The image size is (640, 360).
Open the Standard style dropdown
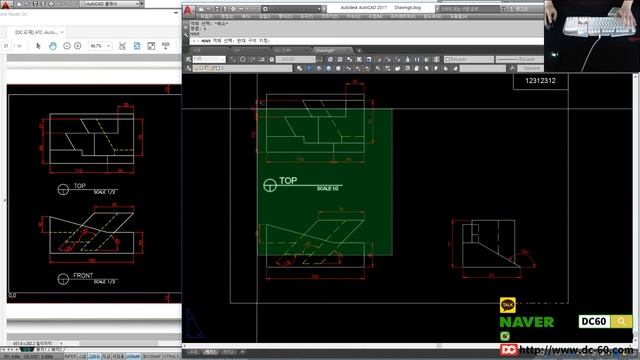(530, 68)
